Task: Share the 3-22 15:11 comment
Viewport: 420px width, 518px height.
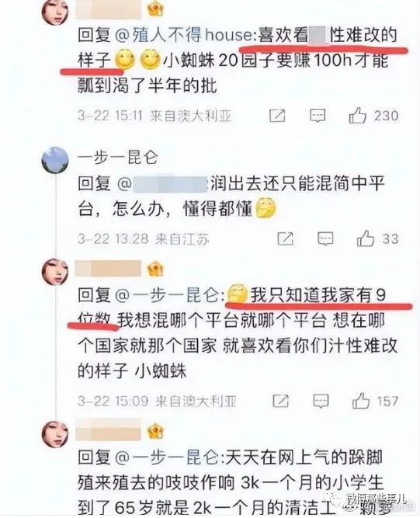Action: point(277,115)
